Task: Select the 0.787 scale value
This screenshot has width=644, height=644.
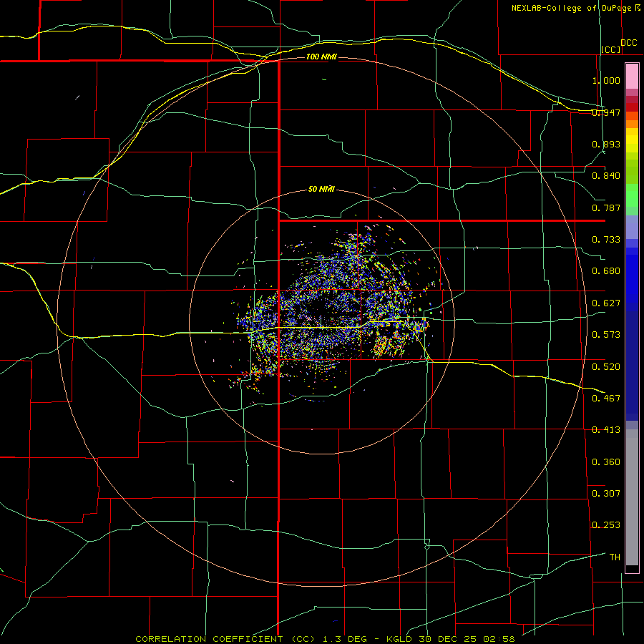Action: 606,208
